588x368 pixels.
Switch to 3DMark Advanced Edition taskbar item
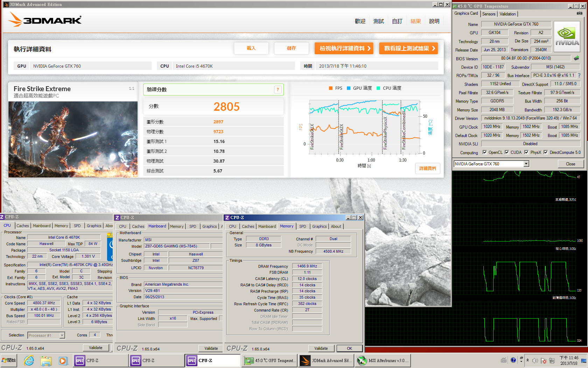click(326, 360)
